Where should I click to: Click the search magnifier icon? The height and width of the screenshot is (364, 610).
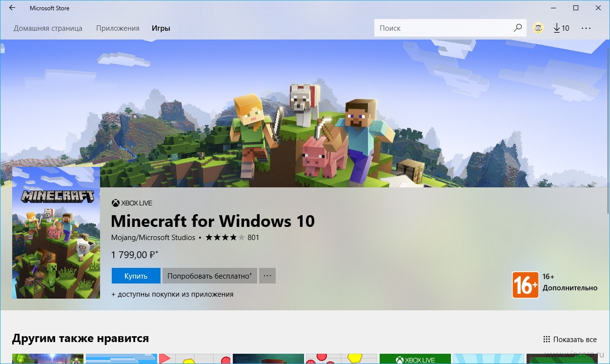[x=518, y=28]
